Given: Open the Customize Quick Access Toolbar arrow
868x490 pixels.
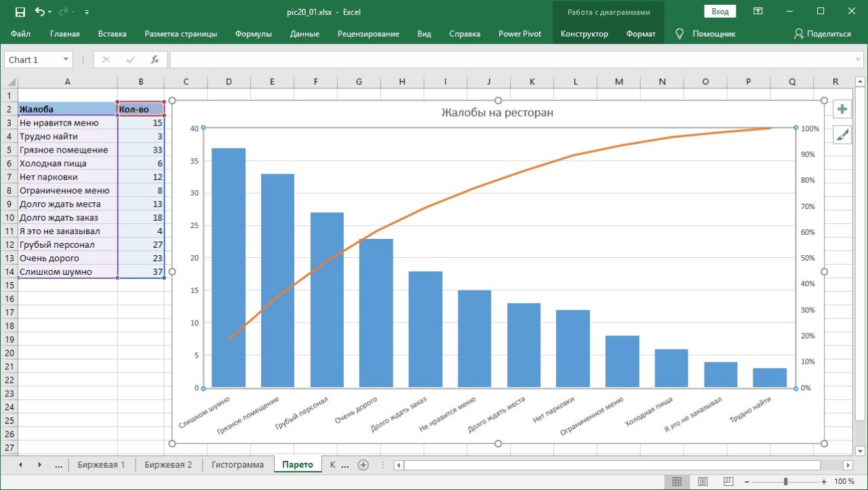Looking at the screenshot, I should (x=87, y=12).
